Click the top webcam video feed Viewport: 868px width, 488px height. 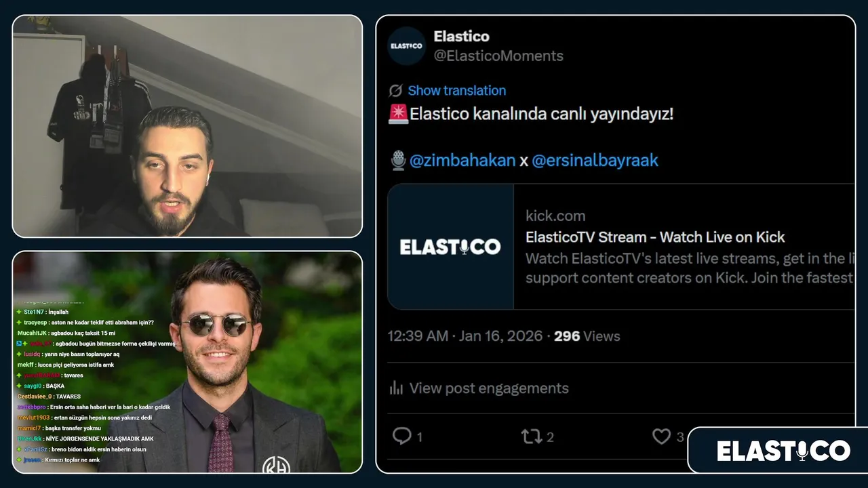(x=187, y=126)
